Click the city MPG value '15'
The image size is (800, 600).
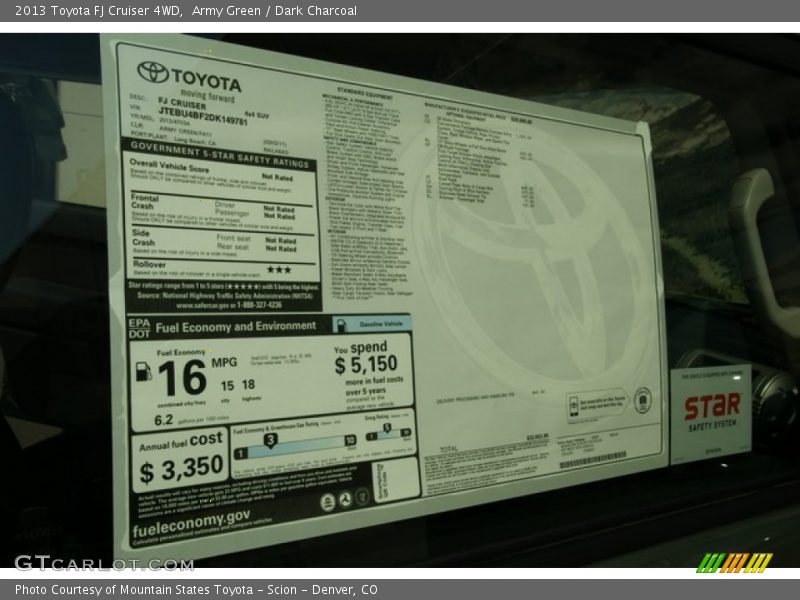click(228, 386)
